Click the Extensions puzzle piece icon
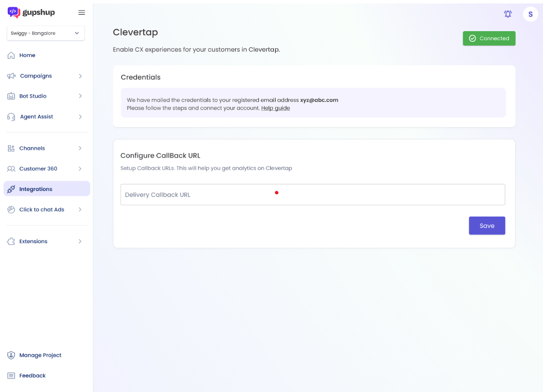Image resolution: width=543 pixels, height=392 pixels. coord(11,241)
